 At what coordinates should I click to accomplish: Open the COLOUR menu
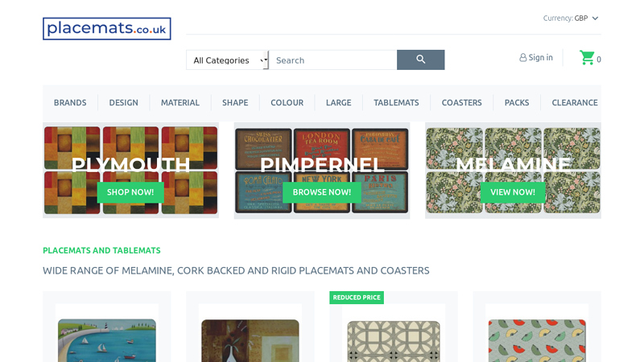287,103
